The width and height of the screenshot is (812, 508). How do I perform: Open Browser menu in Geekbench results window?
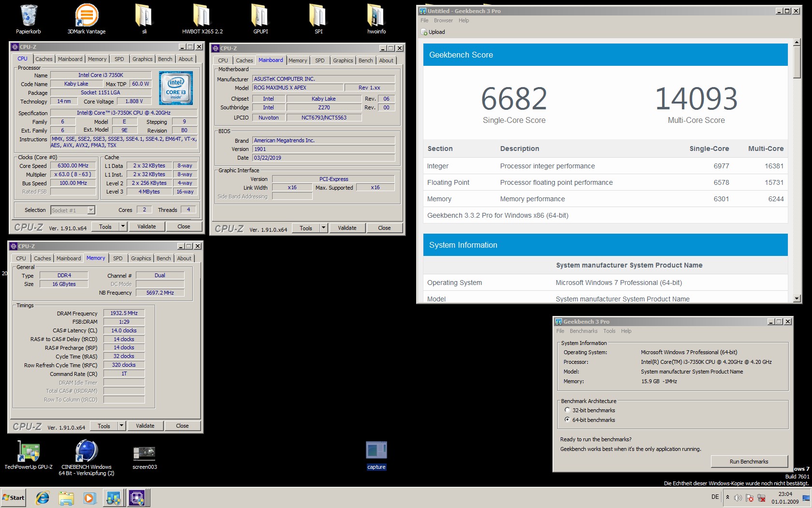pyautogui.click(x=443, y=20)
